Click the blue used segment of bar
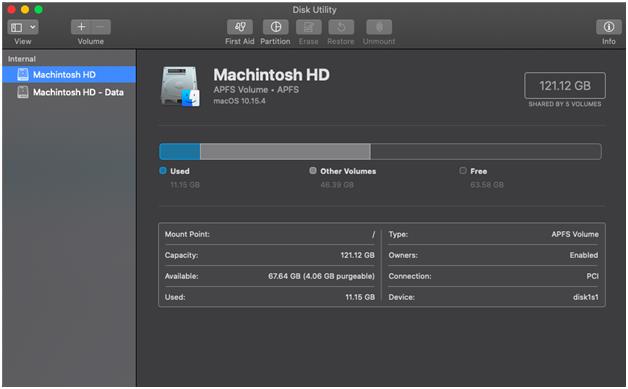 coord(180,152)
